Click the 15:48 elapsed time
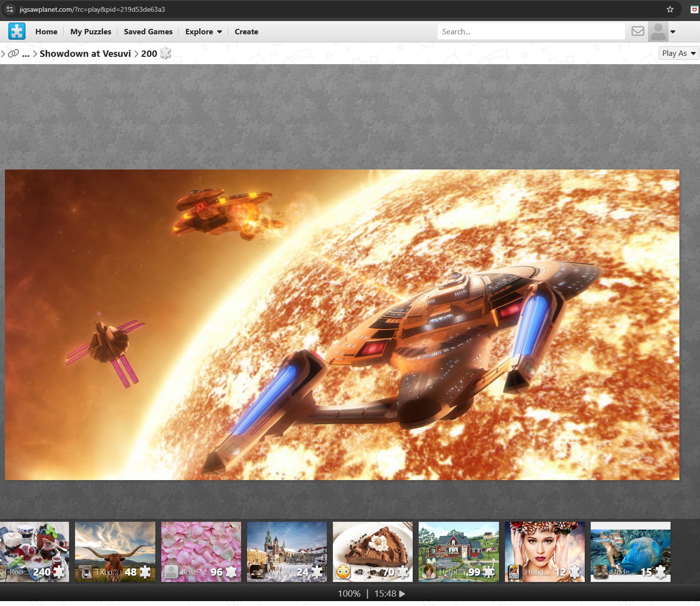This screenshot has width=700, height=606. click(385, 594)
